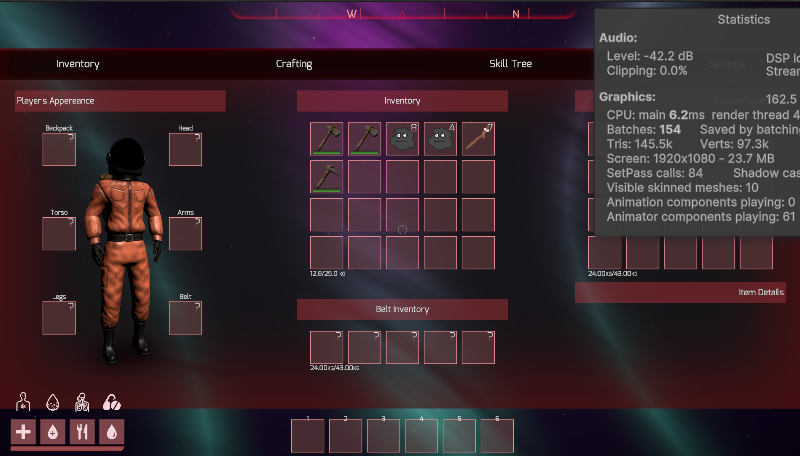800x456 pixels.
Task: Select hotbar slot 3
Action: tap(383, 436)
